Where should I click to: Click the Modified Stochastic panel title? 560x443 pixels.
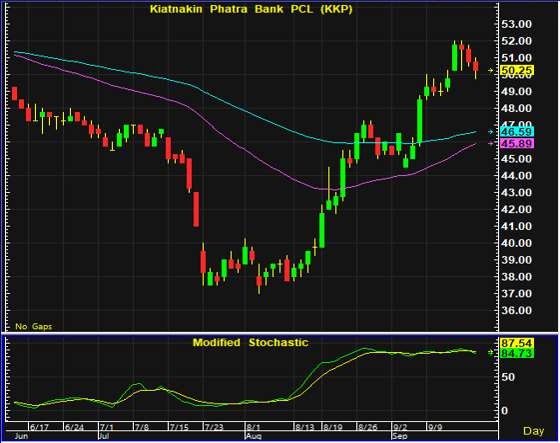pos(250,343)
